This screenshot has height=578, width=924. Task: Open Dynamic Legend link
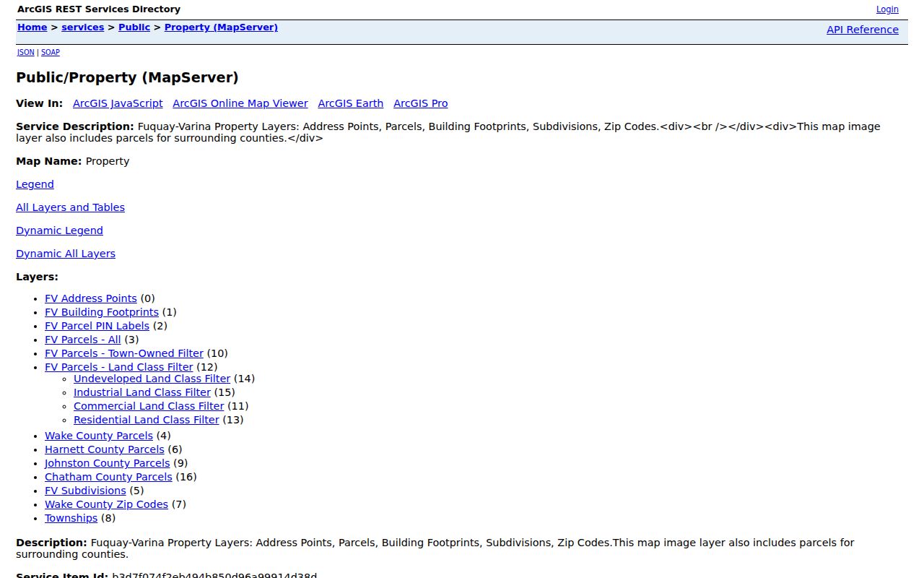pos(59,230)
